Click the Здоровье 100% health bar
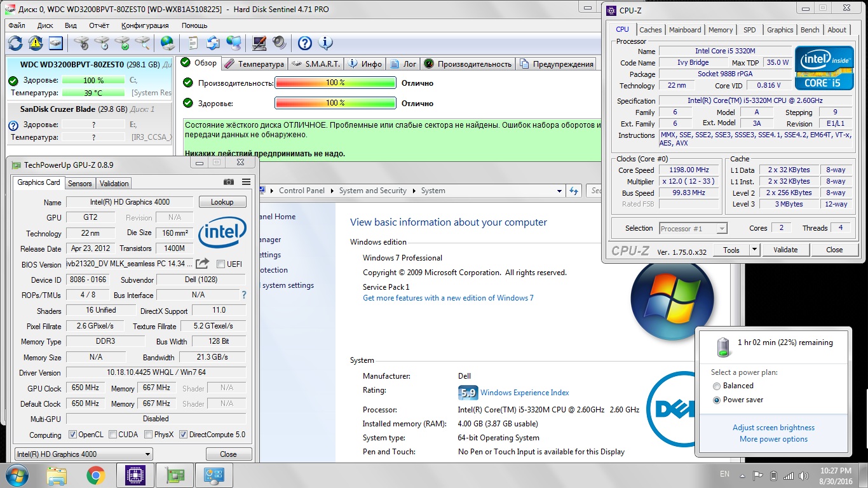 [335, 103]
